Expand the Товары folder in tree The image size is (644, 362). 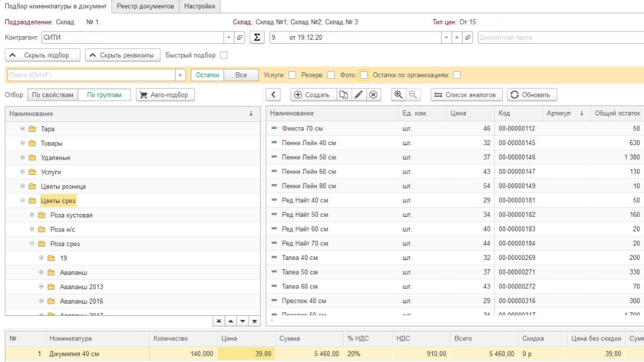(23, 143)
